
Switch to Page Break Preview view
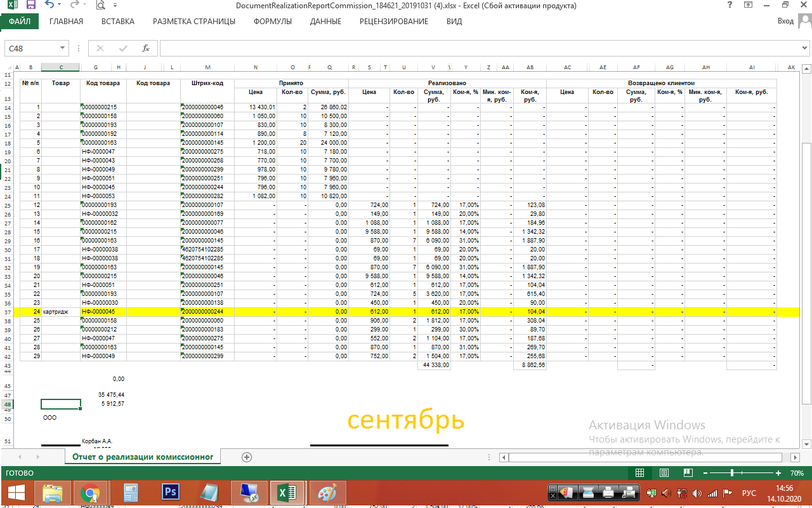click(x=688, y=473)
